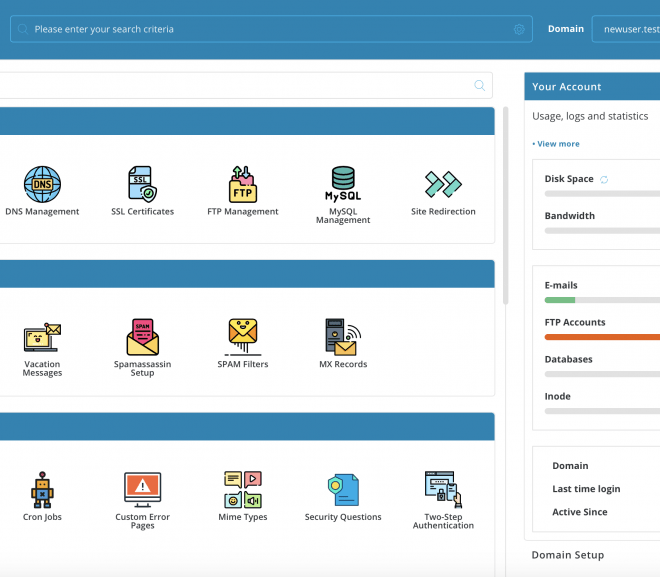Open the newuser.test domain selector
This screenshot has height=577, width=660.
tap(626, 29)
